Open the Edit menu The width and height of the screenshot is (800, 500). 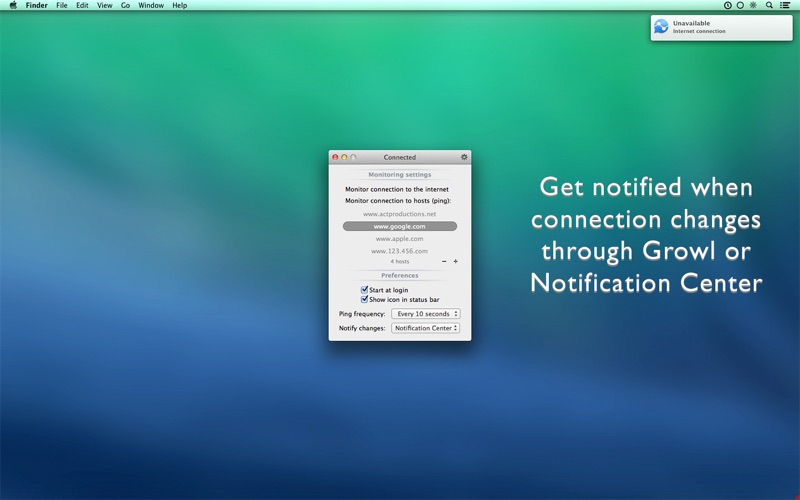click(82, 5)
